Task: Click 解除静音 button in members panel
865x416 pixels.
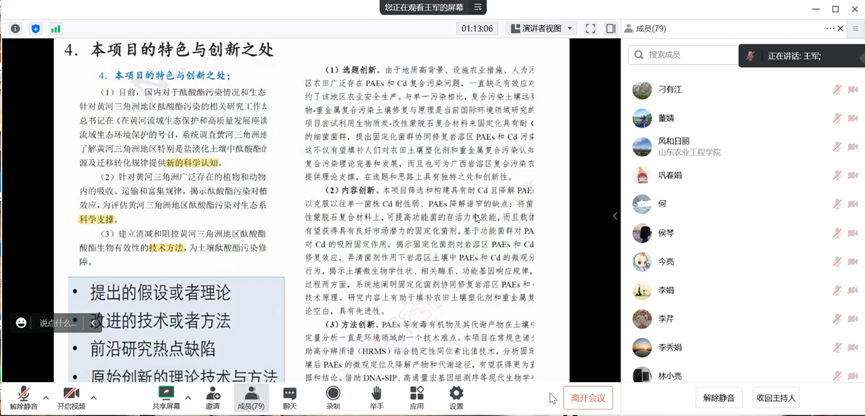Action: click(x=719, y=398)
